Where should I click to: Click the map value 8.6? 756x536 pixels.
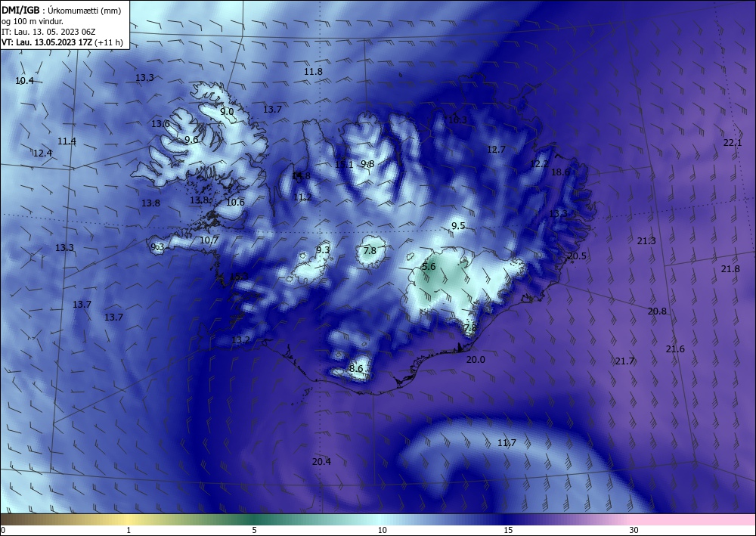356,369
